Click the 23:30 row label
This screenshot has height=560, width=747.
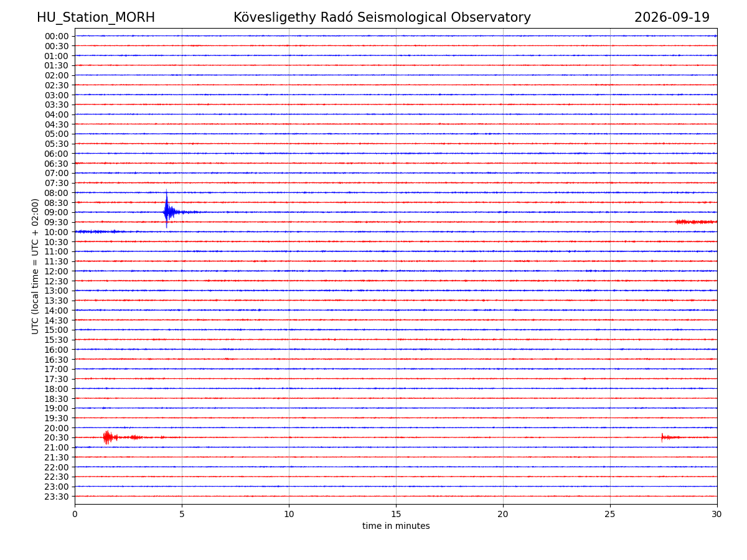(57, 497)
